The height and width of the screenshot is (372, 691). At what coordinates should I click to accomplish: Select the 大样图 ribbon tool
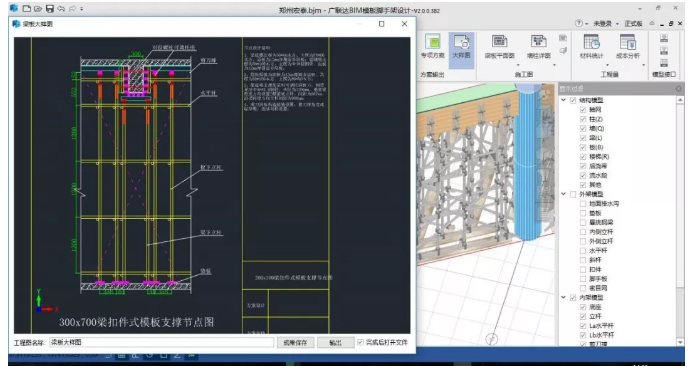461,47
